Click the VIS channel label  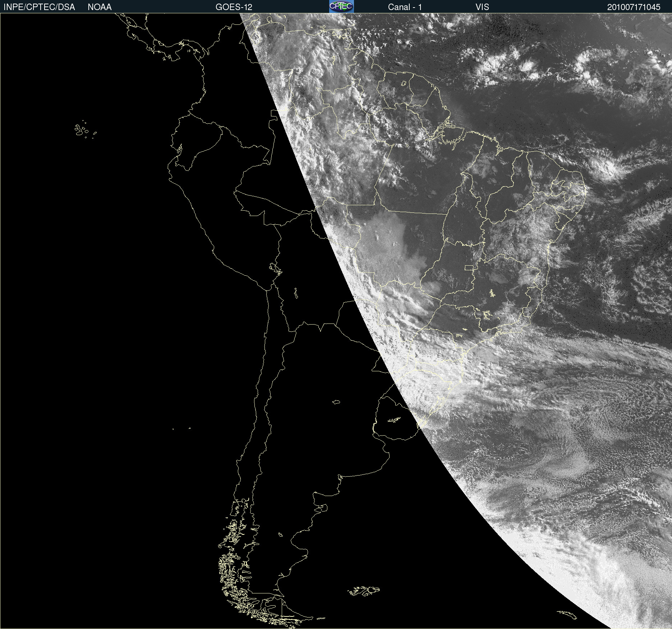(x=482, y=7)
